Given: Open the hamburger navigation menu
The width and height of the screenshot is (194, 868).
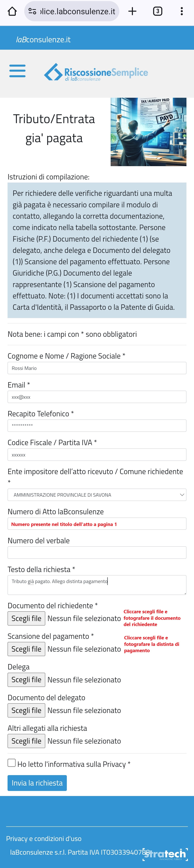Looking at the screenshot, I should pyautogui.click(x=17, y=71).
